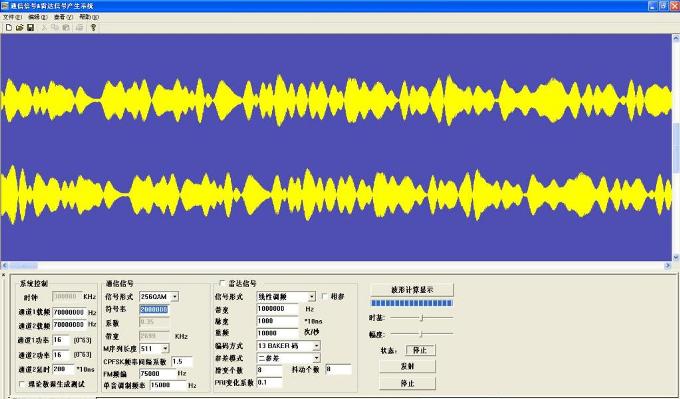Click the 发射 transmit button
Image resolution: width=680 pixels, height=399 pixels.
pos(407,366)
